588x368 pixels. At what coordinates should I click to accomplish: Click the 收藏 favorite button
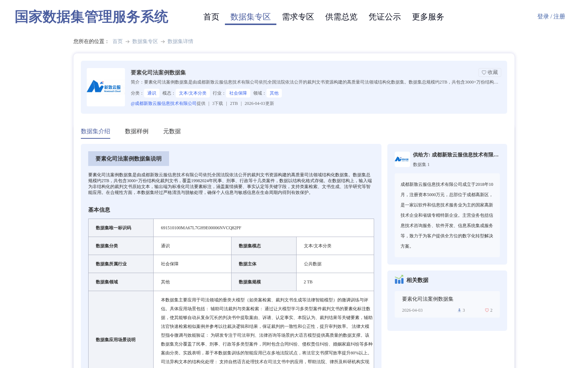(490, 72)
